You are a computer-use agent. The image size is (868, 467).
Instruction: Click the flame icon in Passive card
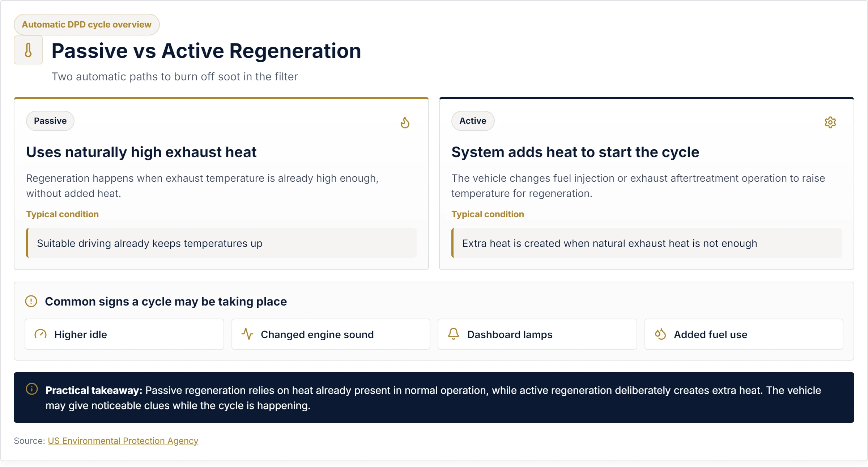[405, 122]
